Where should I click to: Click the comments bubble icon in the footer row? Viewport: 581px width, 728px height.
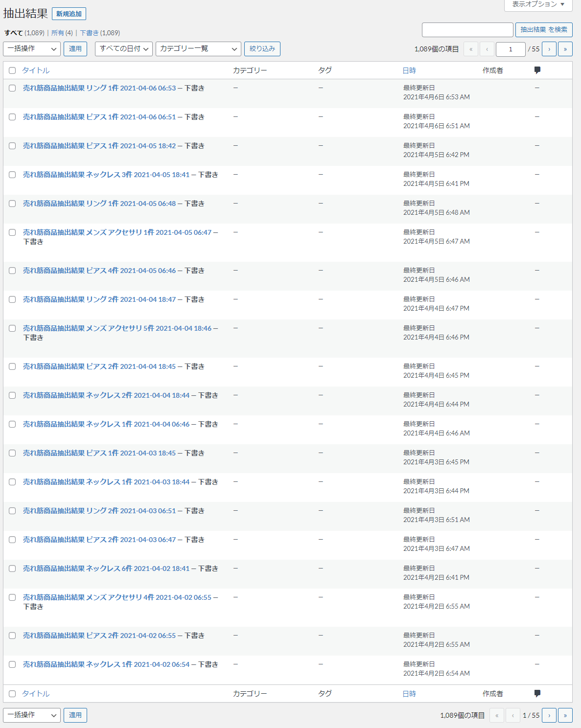(x=537, y=693)
